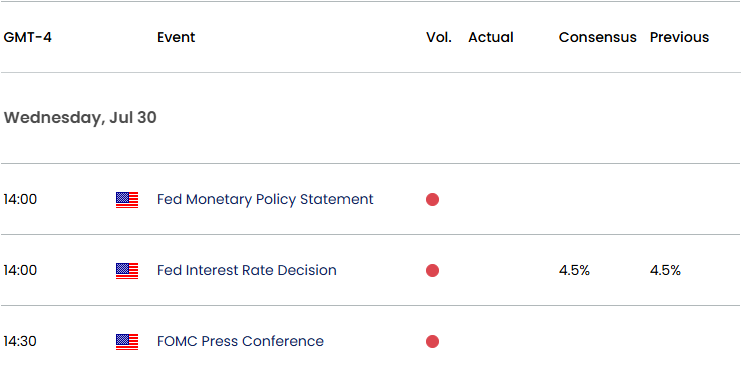This screenshot has width=742, height=369.
Task: Click US flag beside FOMC Press Conference
Action: (x=127, y=342)
